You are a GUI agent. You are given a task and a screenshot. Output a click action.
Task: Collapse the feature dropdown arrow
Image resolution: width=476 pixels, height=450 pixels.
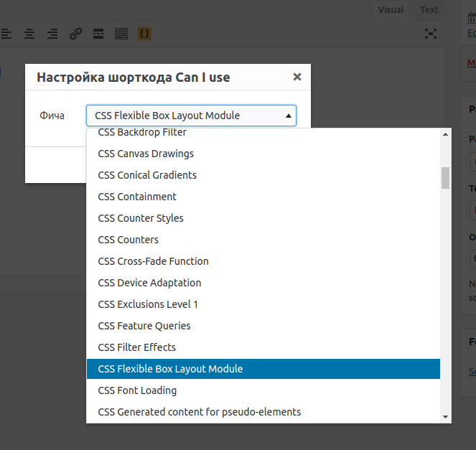(288, 116)
